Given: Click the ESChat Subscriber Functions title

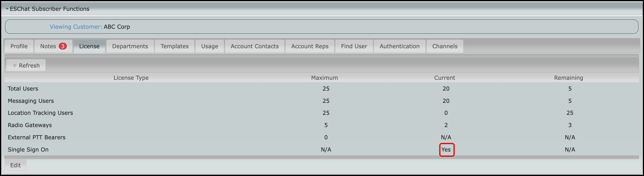Looking at the screenshot, I should (x=50, y=9).
